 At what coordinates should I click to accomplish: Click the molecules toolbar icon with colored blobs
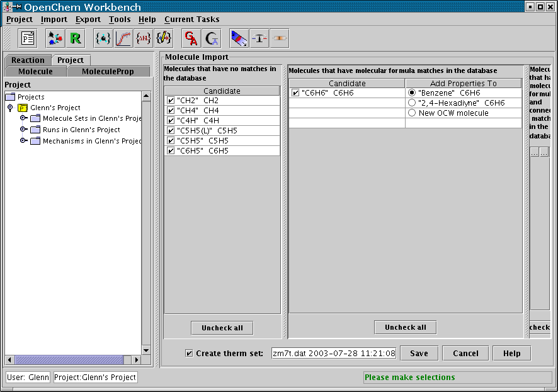tap(55, 38)
